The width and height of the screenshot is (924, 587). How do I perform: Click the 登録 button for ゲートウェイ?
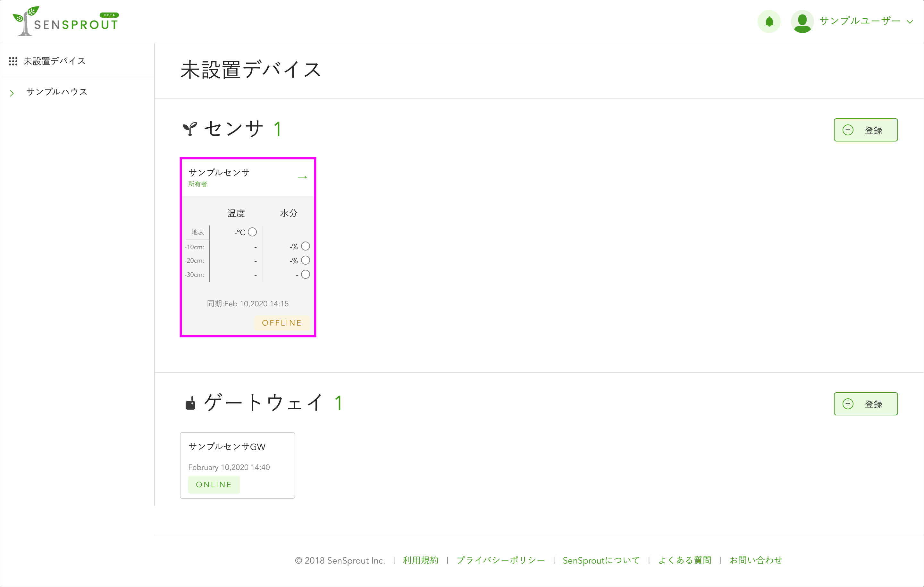(x=865, y=404)
